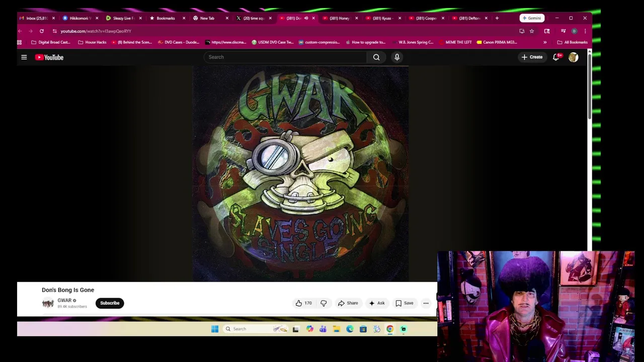Open Chrome three-dot menu
The image size is (644, 362).
[x=585, y=31]
